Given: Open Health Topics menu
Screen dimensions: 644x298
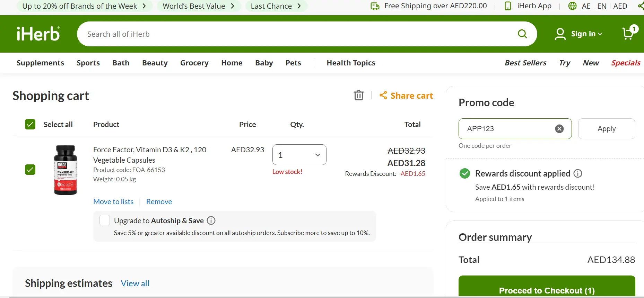Looking at the screenshot, I should (x=351, y=63).
